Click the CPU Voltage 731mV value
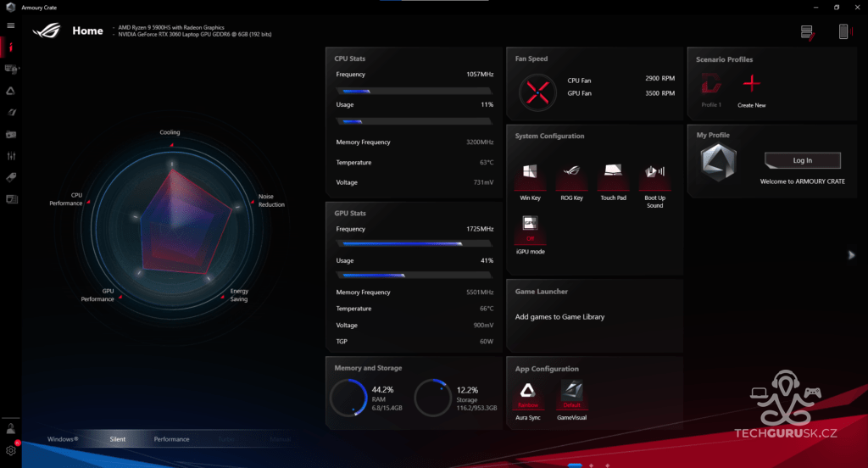This screenshot has width=868, height=468. pos(483,182)
